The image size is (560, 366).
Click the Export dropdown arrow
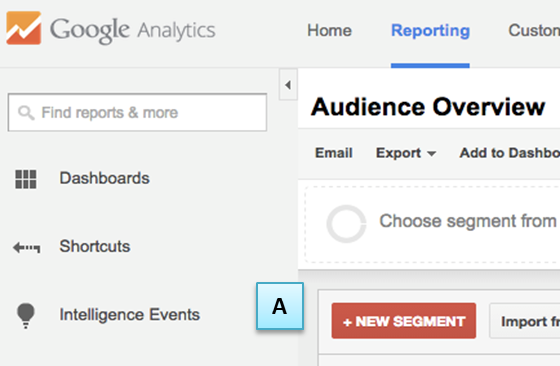click(x=431, y=154)
